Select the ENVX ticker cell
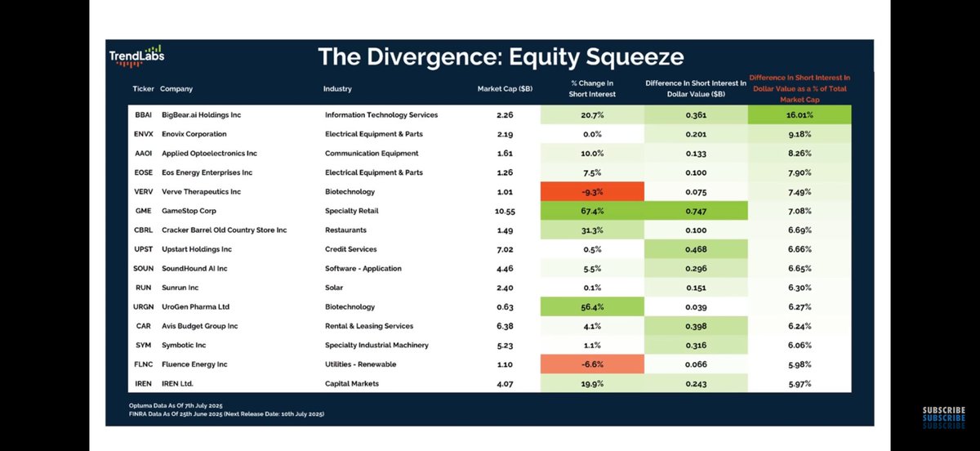Screen dimensions: 980x451 coord(143,134)
